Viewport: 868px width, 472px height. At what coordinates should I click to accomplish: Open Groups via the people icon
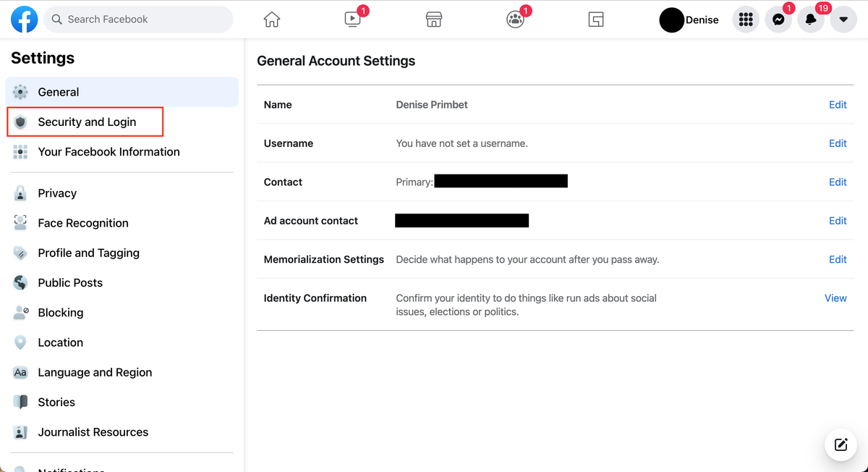click(x=514, y=20)
